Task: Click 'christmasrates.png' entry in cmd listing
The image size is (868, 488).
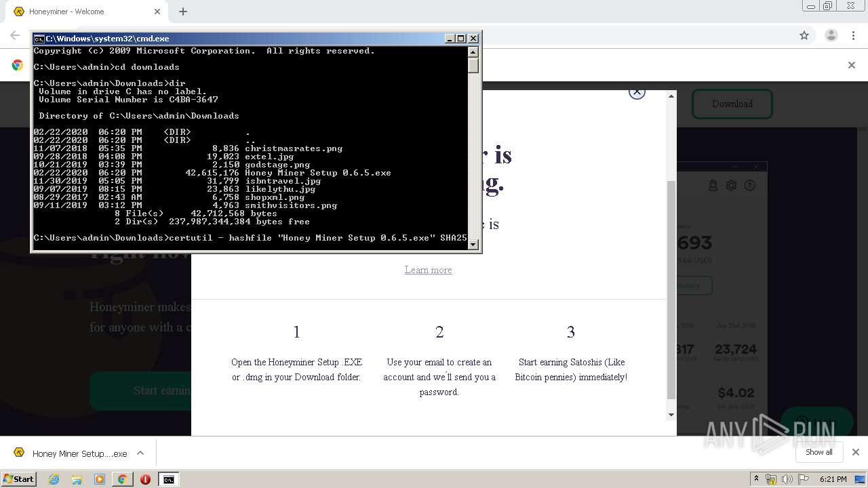Action: click(x=294, y=148)
